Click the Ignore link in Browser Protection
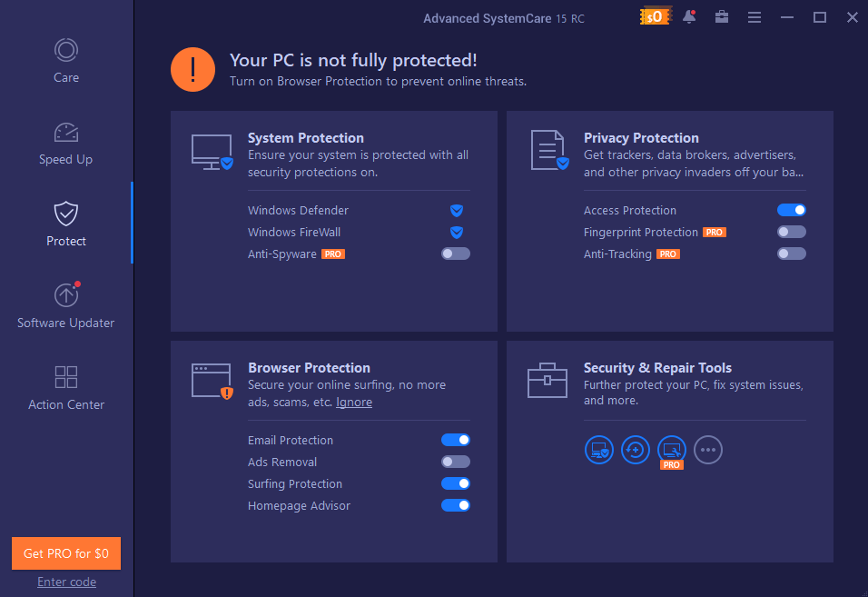Viewport: 868px width, 597px height. 354,402
